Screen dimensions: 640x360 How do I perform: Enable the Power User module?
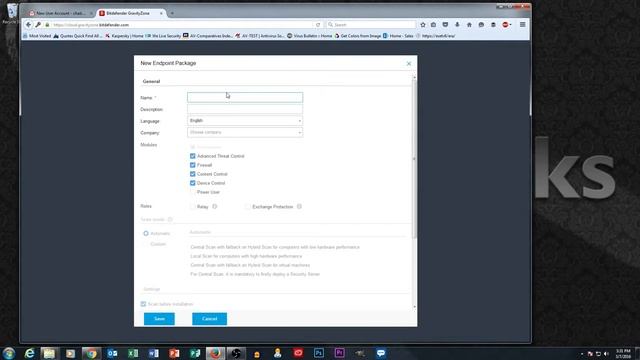click(193, 192)
